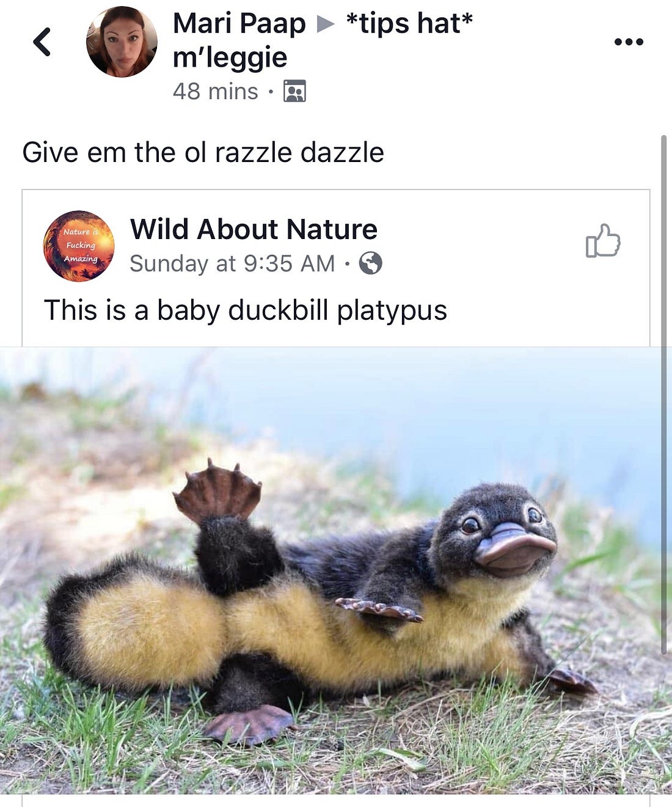This screenshot has width=672, height=807.
Task: Open the three-dot post options menu
Action: pyautogui.click(x=629, y=42)
